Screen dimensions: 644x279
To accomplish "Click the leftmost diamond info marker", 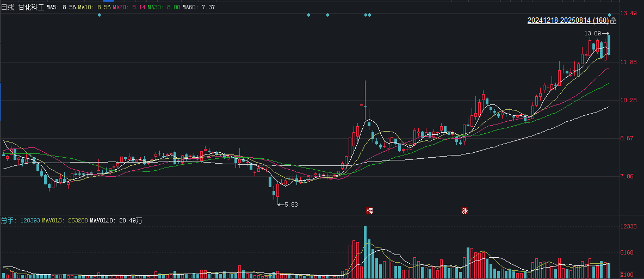I will [x=99, y=15].
